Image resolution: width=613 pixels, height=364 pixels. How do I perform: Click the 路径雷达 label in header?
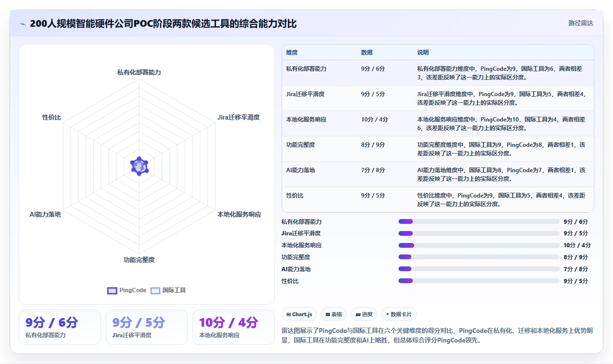pos(580,23)
